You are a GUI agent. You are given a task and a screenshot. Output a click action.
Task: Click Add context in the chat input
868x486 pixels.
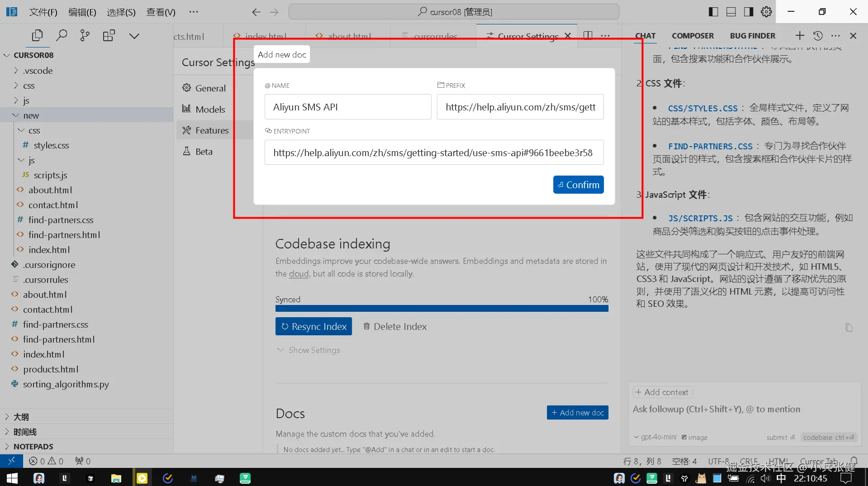click(x=662, y=392)
